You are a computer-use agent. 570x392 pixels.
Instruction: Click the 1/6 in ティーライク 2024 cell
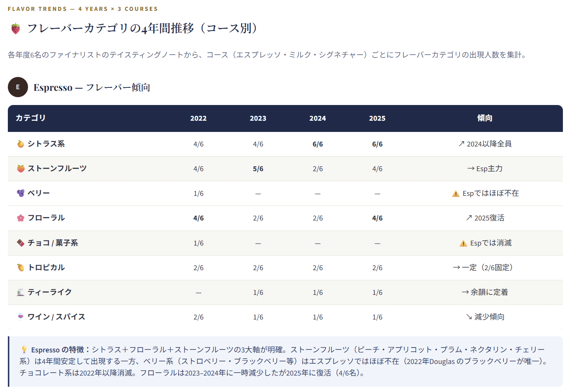317,293
